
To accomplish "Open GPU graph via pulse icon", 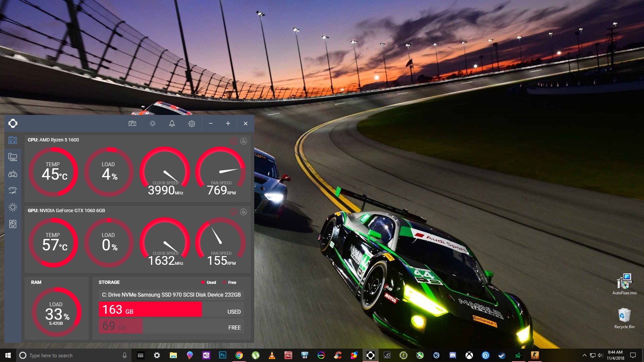I will 244,212.
